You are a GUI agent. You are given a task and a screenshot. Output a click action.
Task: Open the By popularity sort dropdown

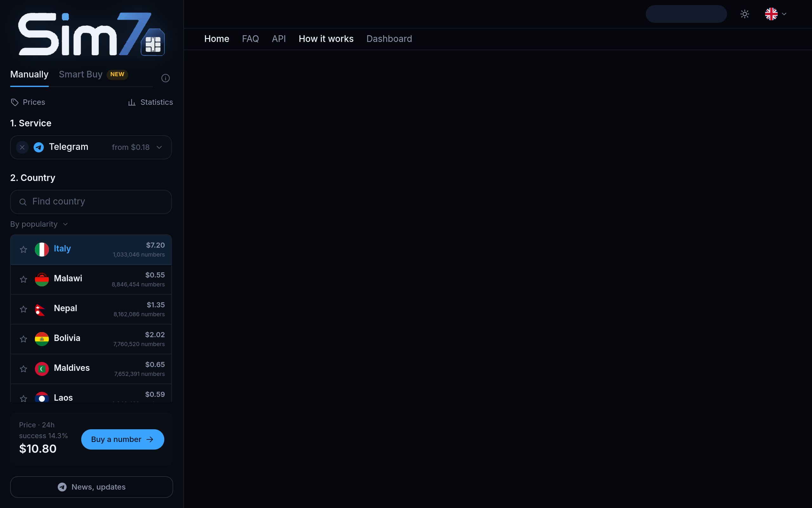click(39, 224)
